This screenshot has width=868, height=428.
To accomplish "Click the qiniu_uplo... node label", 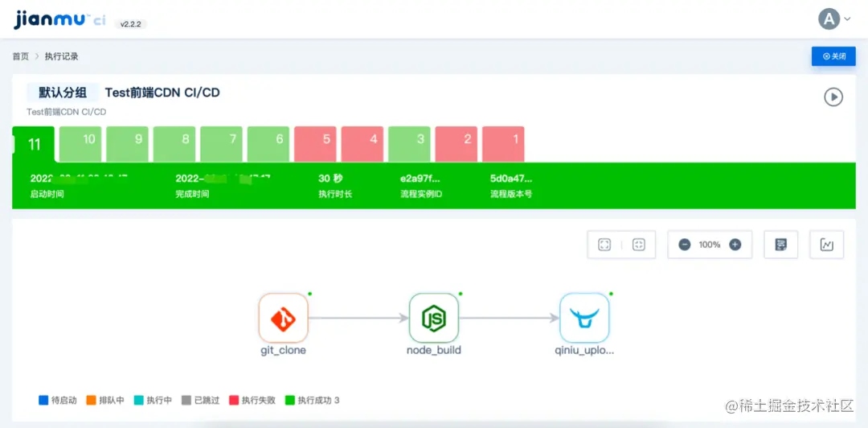I will pyautogui.click(x=584, y=351).
